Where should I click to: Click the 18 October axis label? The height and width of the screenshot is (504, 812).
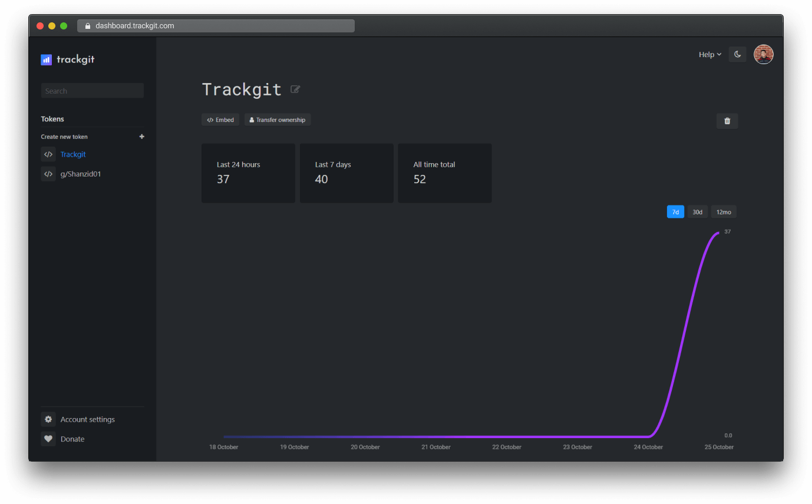(224, 447)
